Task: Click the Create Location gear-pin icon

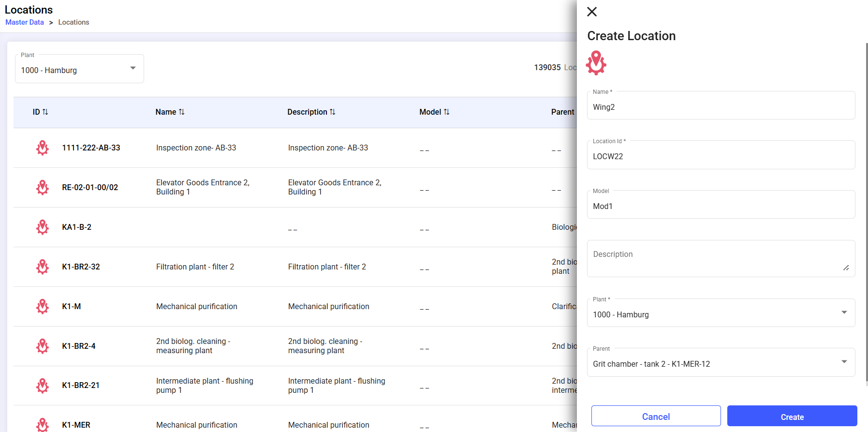Action: click(596, 63)
